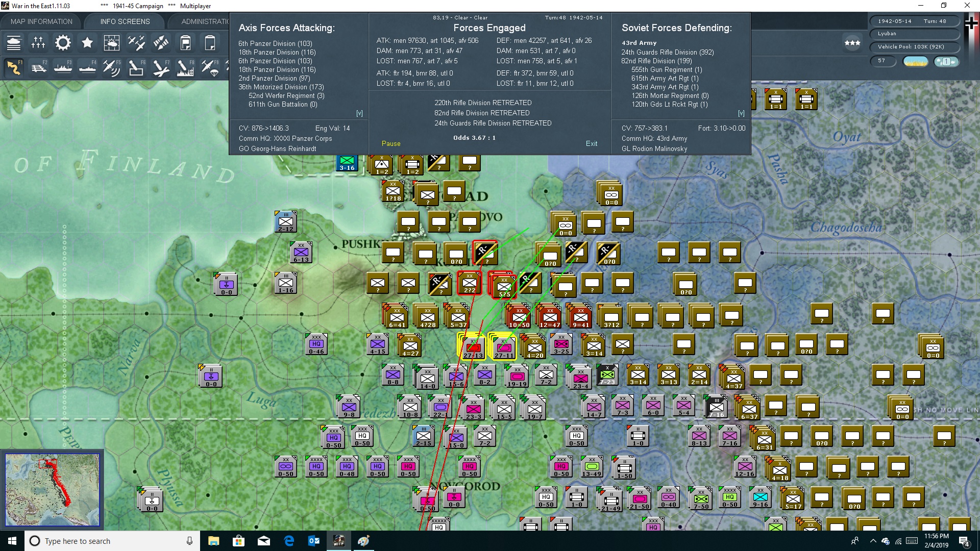The image size is (980, 551).
Task: Select F2 rail movement mode
Action: (39, 67)
